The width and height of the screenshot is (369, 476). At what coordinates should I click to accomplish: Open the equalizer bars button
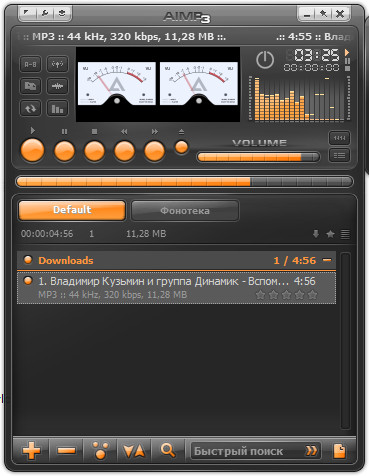pyautogui.click(x=57, y=108)
